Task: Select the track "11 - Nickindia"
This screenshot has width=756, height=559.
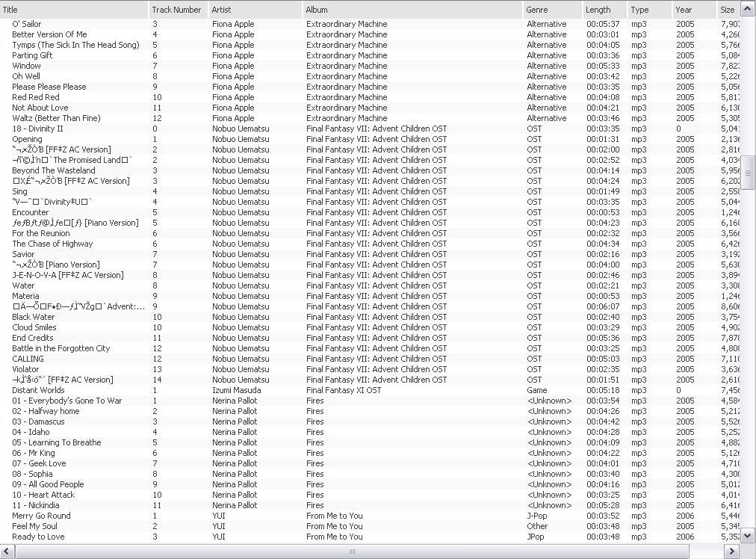Action: click(36, 505)
